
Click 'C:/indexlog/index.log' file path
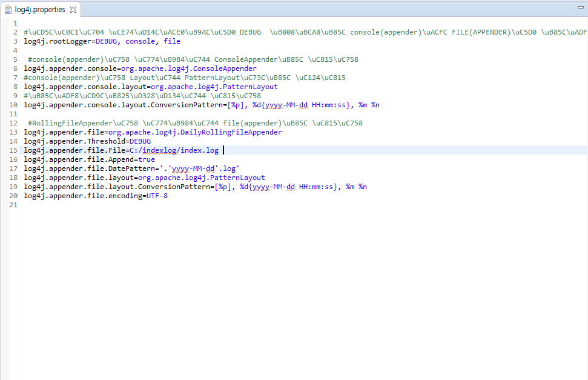pos(174,150)
